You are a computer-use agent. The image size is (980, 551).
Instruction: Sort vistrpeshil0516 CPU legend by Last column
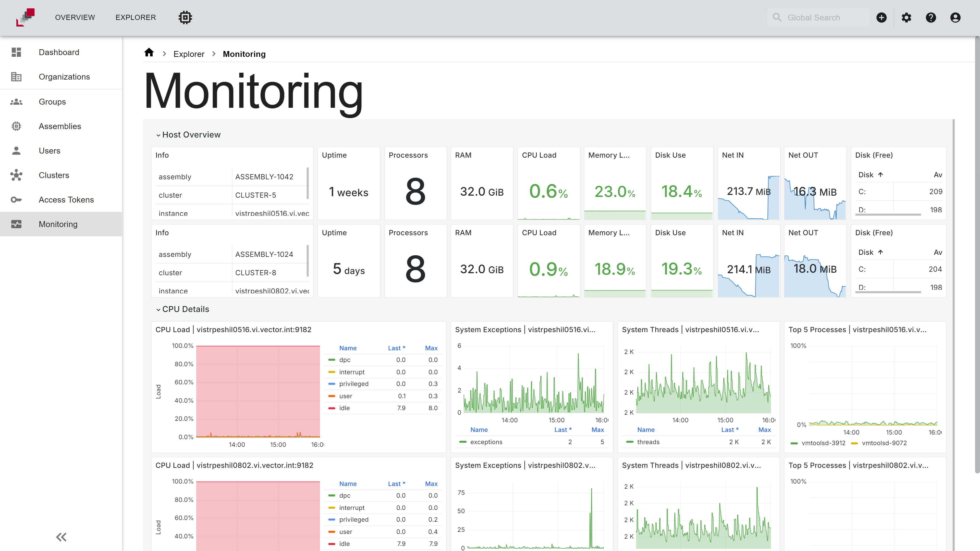click(396, 348)
